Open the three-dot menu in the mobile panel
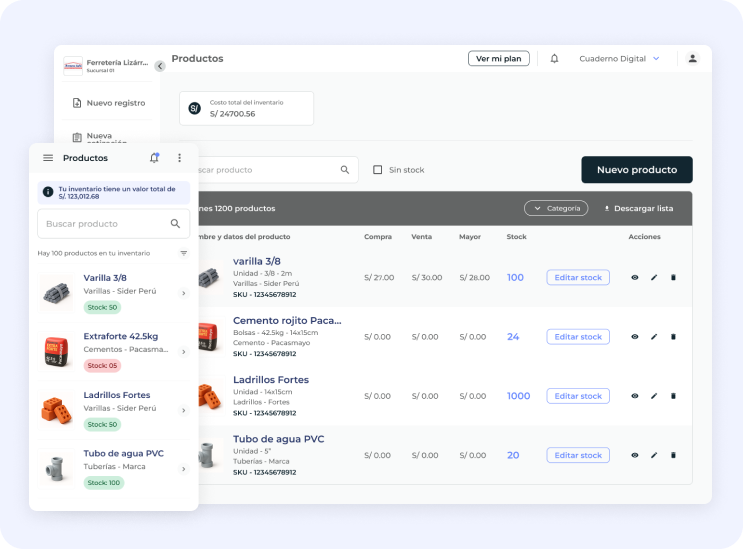The width and height of the screenshot is (743, 549). pyautogui.click(x=179, y=158)
